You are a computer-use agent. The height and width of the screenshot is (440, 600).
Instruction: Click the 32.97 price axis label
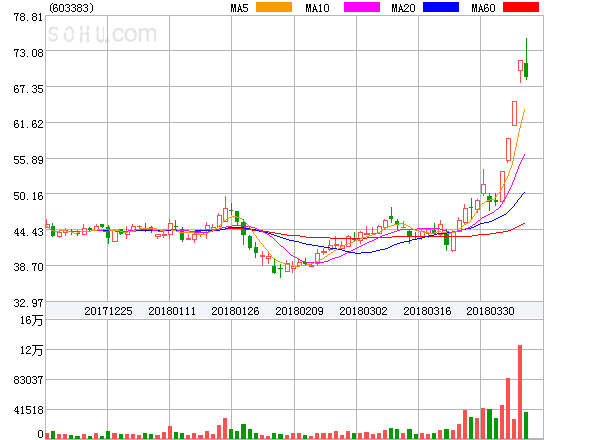coord(28,303)
